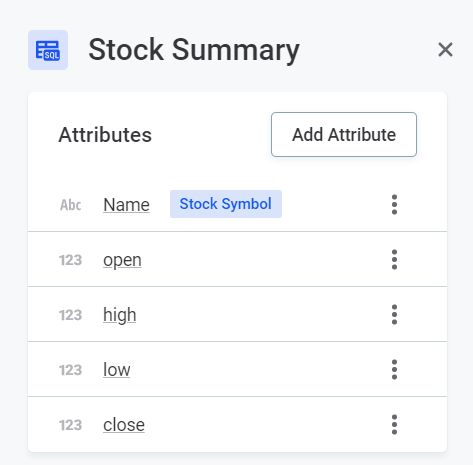Open the low attribute link
Screen dimensions: 473x465
coord(117,369)
